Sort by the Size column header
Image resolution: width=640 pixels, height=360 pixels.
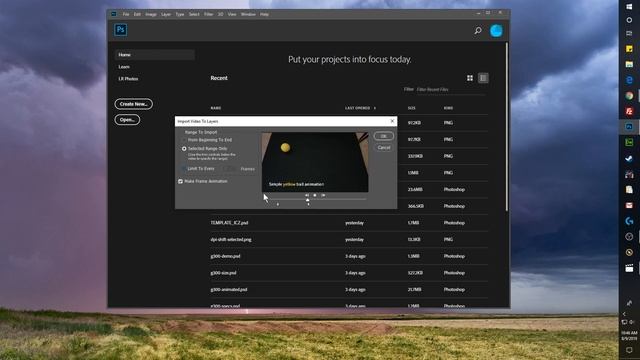(411, 108)
